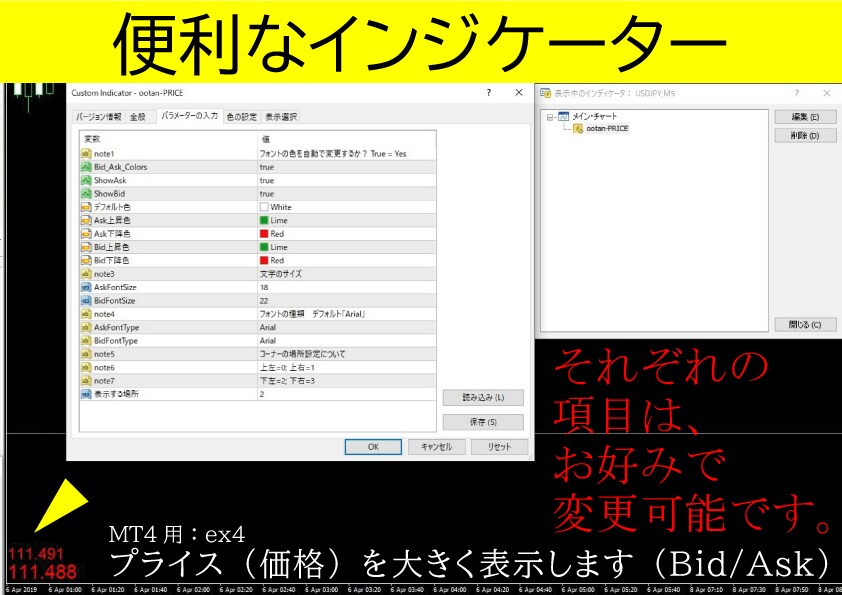Image resolution: width=842 pixels, height=595 pixels.
Task: Open the 色の設定 tab
Action: [x=242, y=117]
